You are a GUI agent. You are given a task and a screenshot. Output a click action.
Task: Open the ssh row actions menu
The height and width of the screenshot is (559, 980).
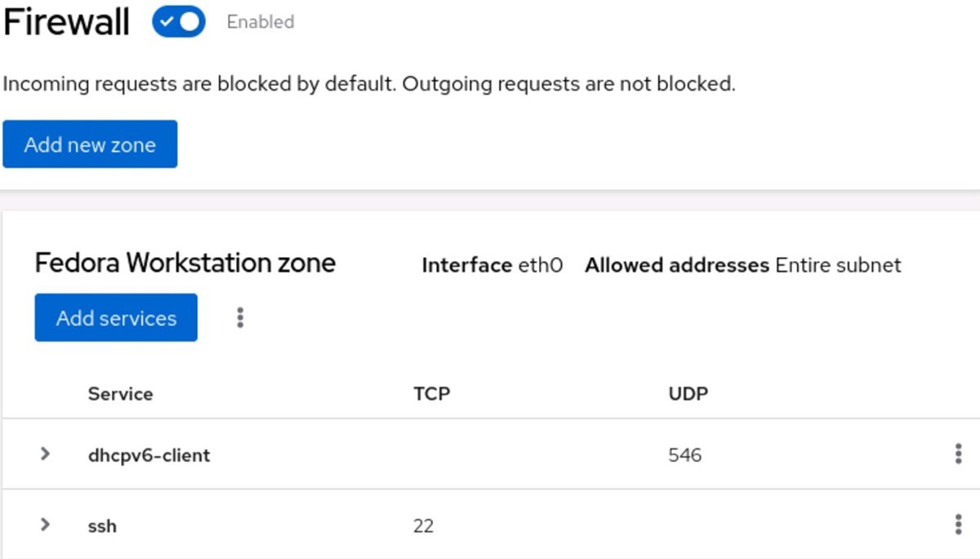[958, 525]
